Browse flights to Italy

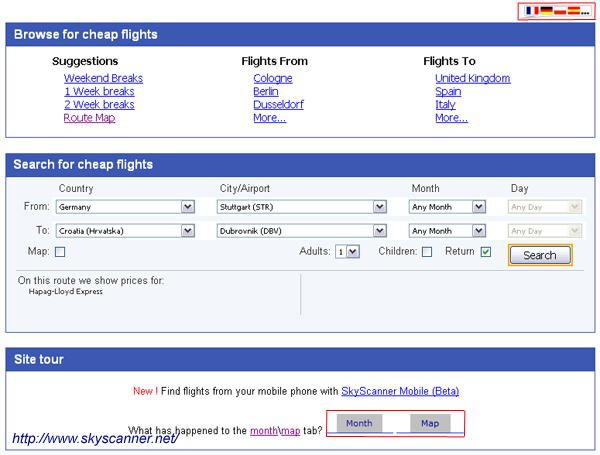click(445, 104)
